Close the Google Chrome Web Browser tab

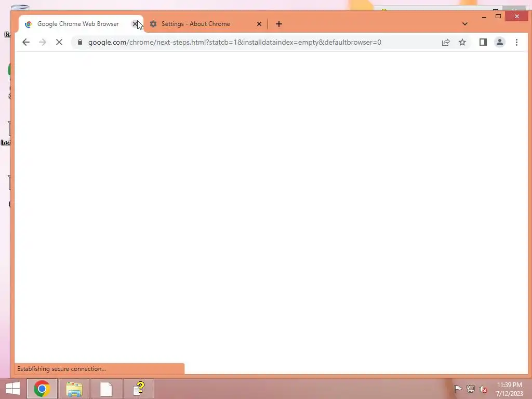(135, 24)
